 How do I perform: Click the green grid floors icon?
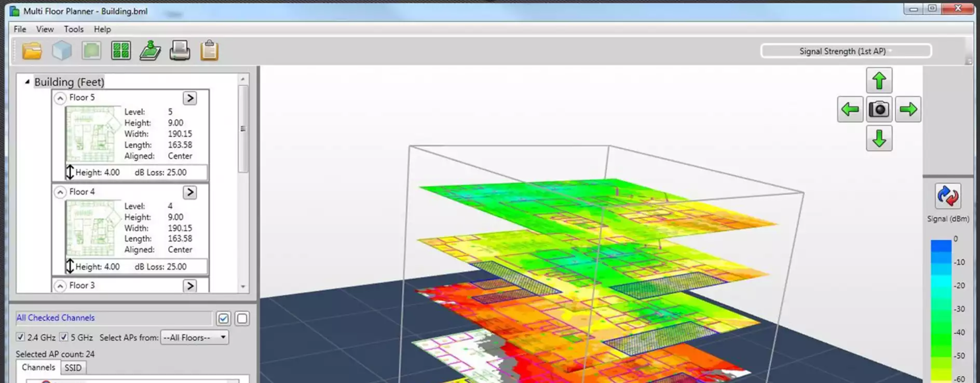point(121,51)
